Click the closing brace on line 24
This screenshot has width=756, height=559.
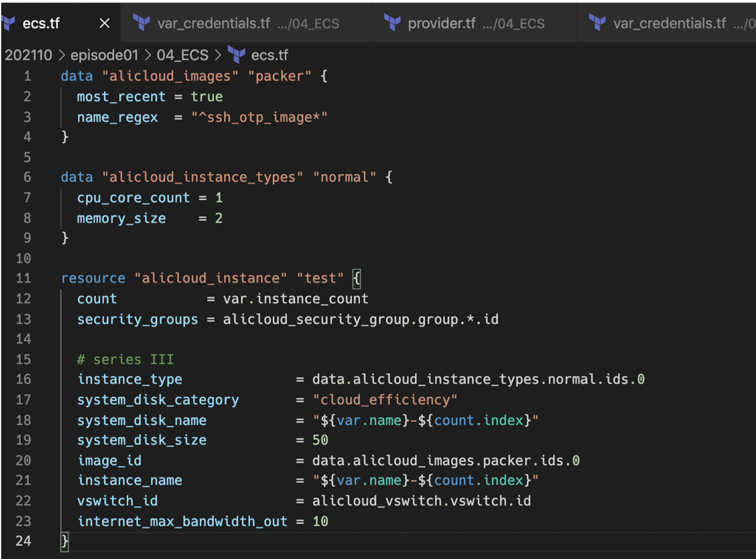click(64, 540)
